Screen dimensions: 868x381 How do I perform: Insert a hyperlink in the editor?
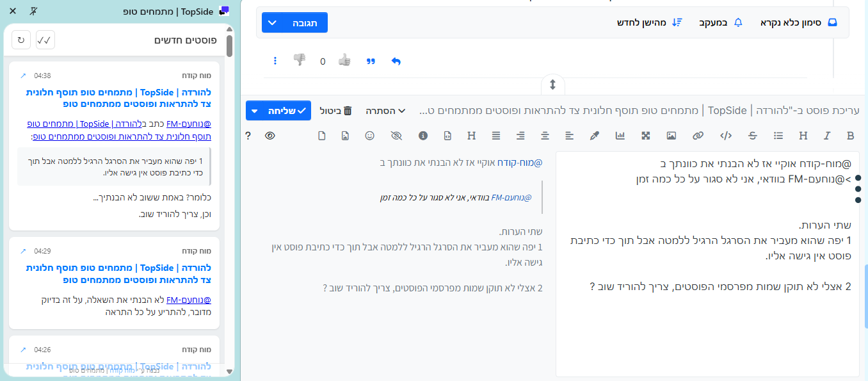(x=696, y=135)
